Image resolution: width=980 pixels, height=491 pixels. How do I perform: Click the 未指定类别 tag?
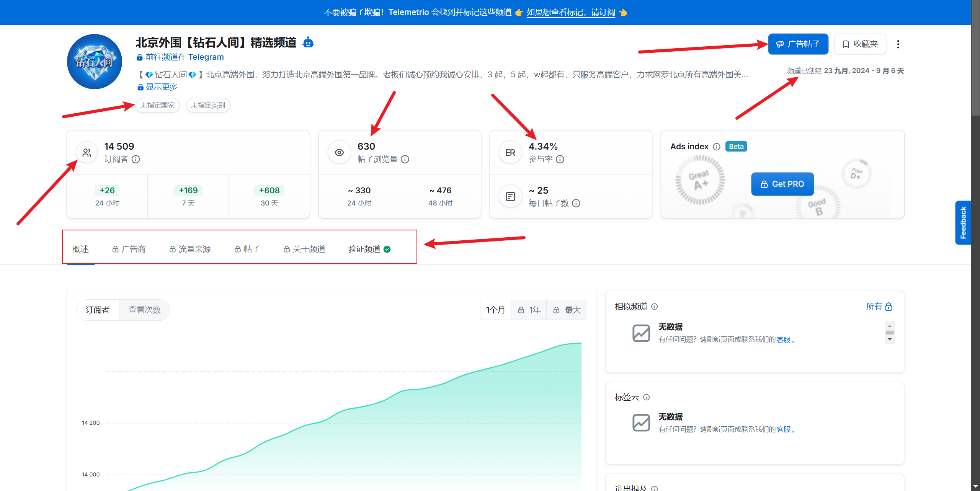(x=208, y=105)
